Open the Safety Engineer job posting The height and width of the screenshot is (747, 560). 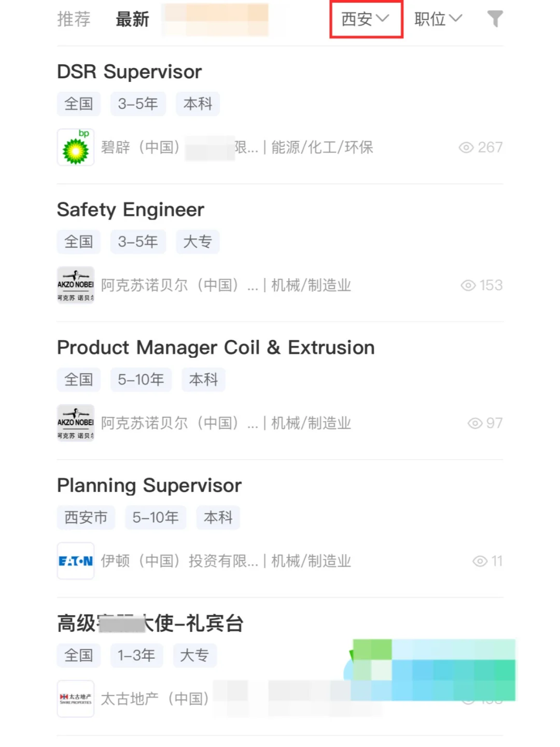pyautogui.click(x=131, y=210)
